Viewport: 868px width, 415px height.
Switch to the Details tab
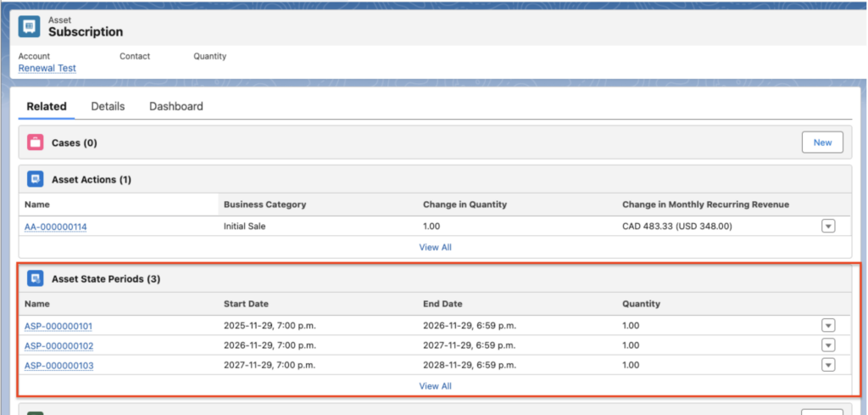click(108, 106)
